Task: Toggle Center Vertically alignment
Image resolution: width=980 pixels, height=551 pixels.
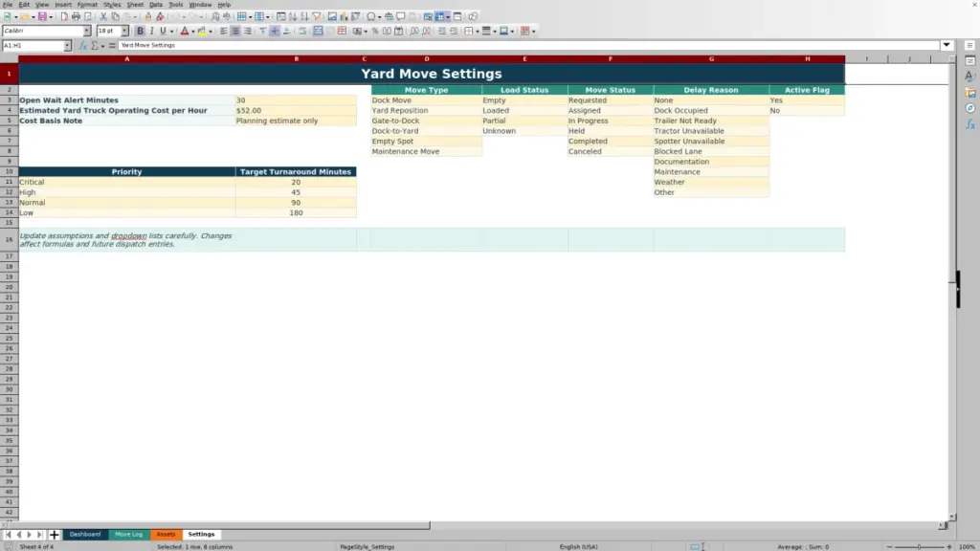Action: point(275,31)
